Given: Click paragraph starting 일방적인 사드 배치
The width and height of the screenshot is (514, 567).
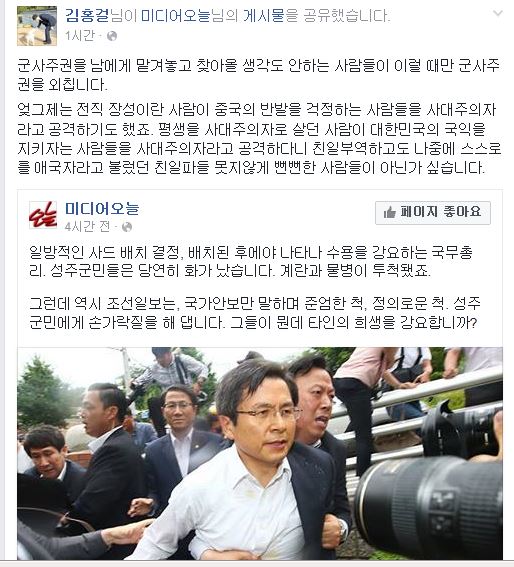Looking at the screenshot, I should coord(251,261).
